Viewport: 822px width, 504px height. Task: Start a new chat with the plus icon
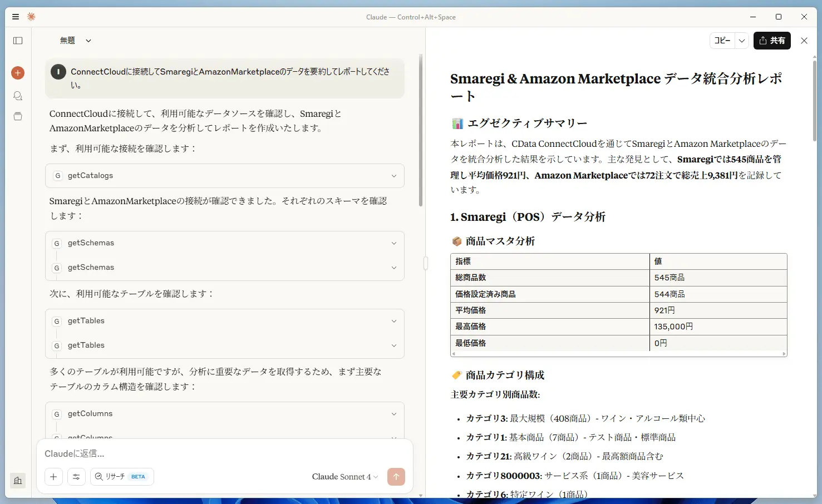pyautogui.click(x=17, y=73)
